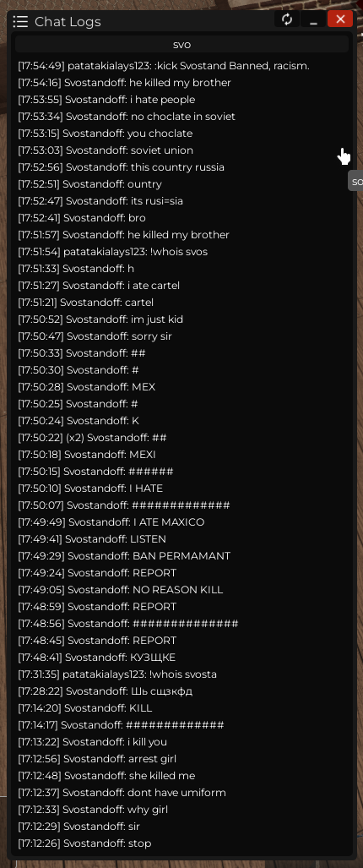Select the 'BAN PERMAMANT' chat message
363x868 pixels.
[124, 556]
